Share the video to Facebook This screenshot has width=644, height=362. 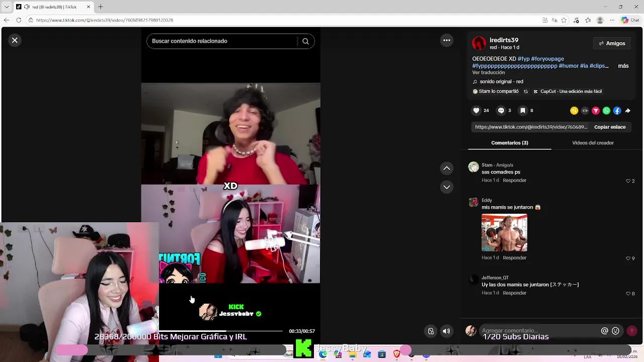(x=617, y=111)
